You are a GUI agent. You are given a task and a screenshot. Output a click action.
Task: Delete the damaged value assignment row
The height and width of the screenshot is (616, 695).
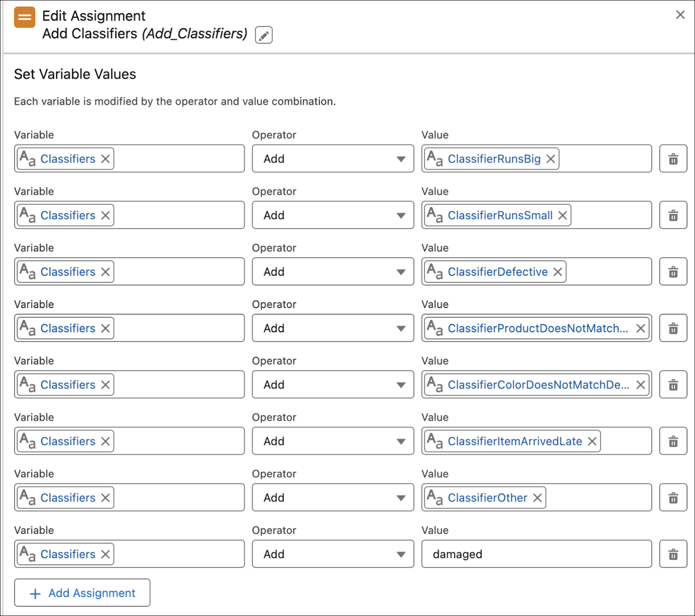click(673, 554)
